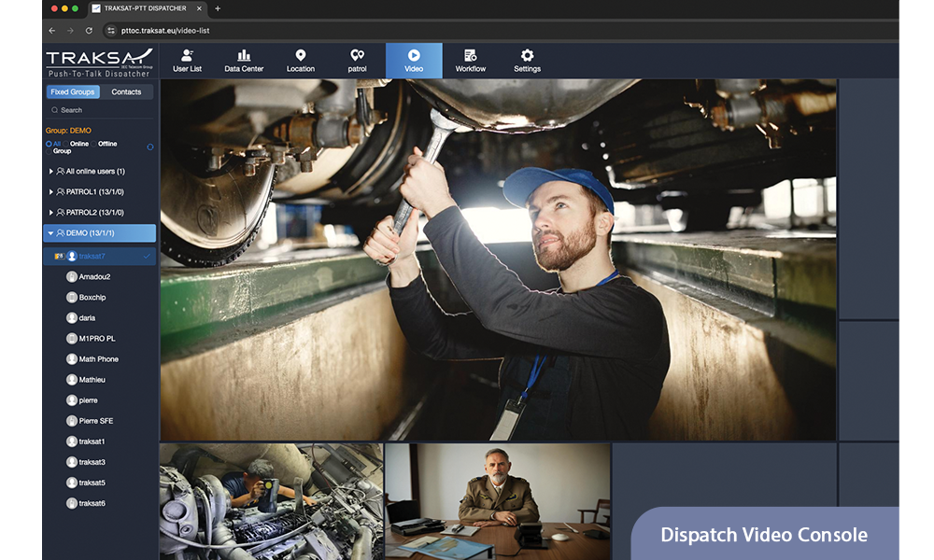The height and width of the screenshot is (560, 934).
Task: Select user Mathieu in the list
Action: tap(92, 380)
